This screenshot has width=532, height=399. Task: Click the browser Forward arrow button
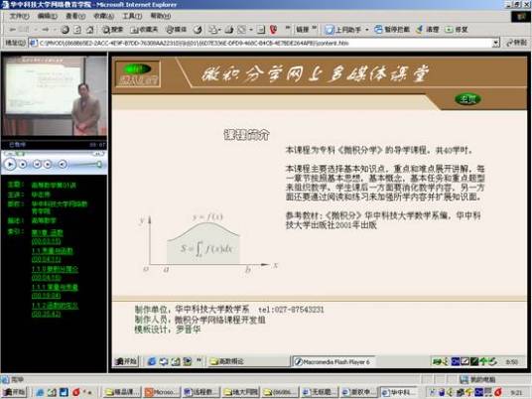click(46, 30)
